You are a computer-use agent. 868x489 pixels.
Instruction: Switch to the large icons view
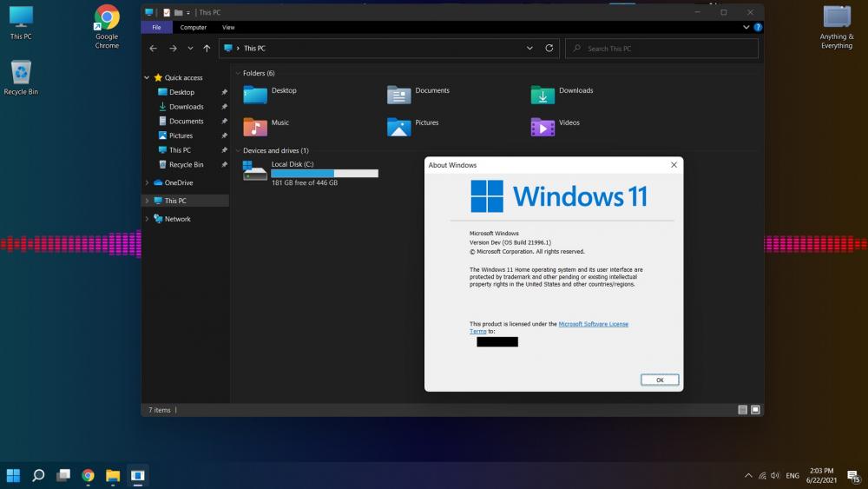tap(755, 409)
